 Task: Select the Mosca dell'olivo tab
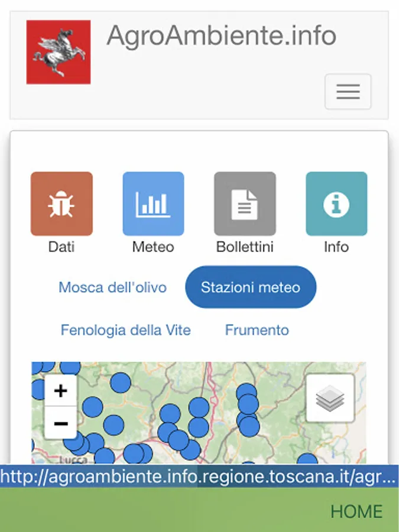point(113,287)
